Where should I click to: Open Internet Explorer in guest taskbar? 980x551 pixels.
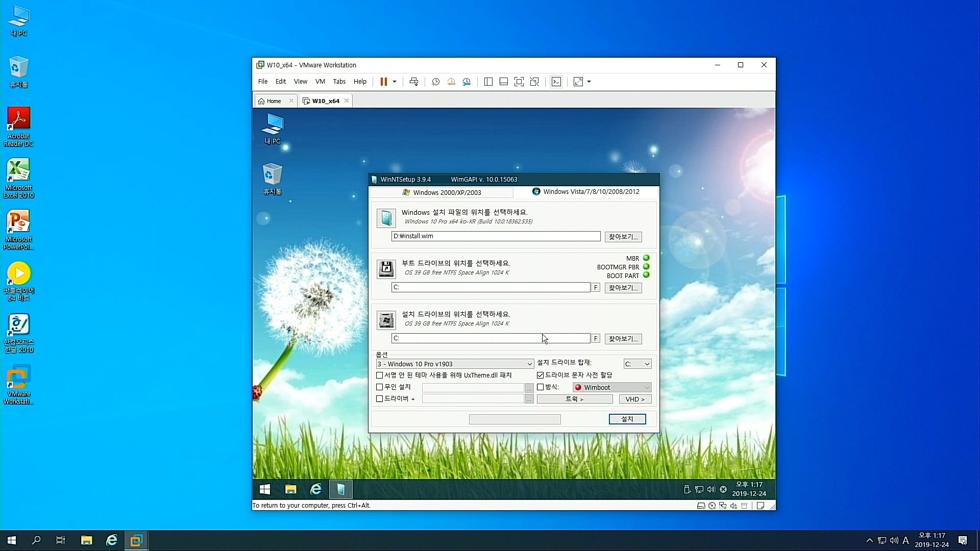tap(316, 490)
